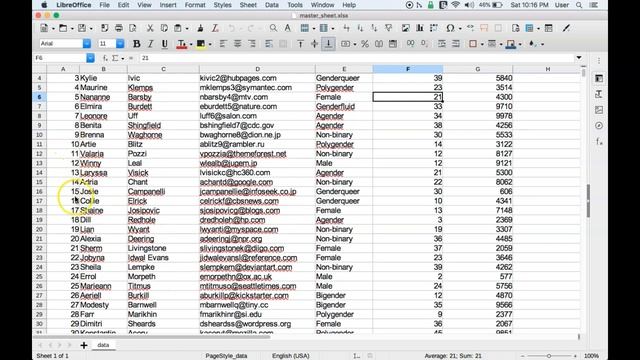The image size is (640, 360).
Task: Expand the New document dropdown arrow
Action: click(x=53, y=29)
